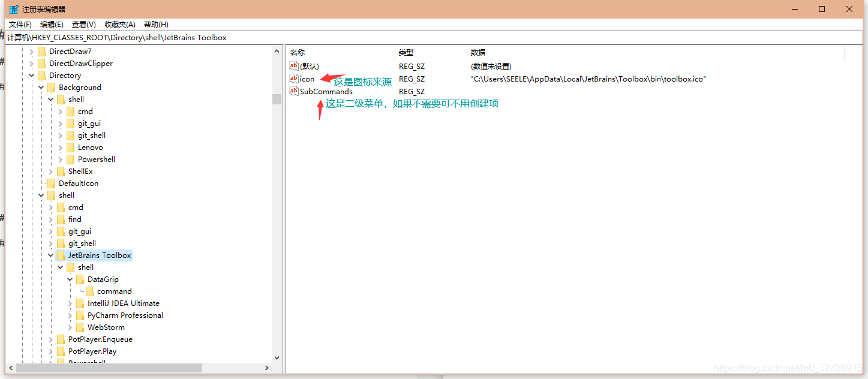Select the IntelliJ IDEA Ultimate folder icon
This screenshot has width=868, height=379.
point(80,303)
